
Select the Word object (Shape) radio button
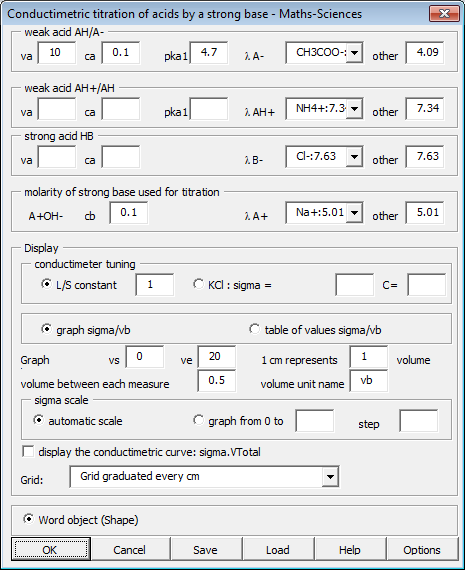[x=28, y=519]
